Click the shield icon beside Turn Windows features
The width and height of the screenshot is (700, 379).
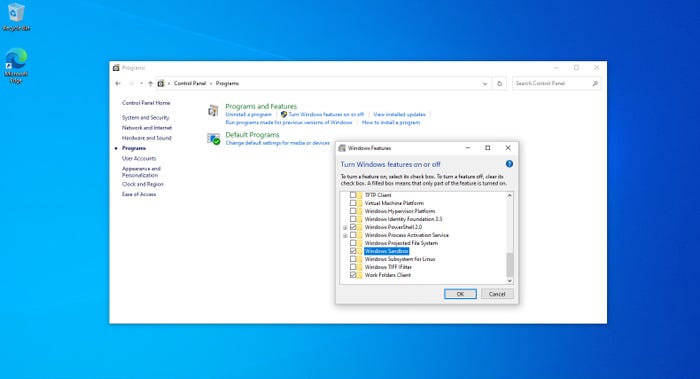click(283, 115)
